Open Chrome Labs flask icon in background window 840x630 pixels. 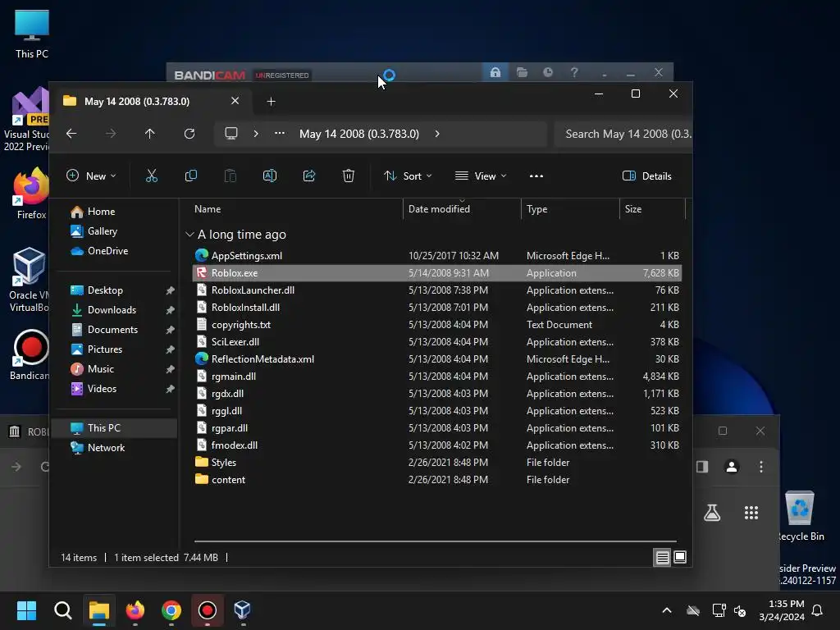[x=712, y=513]
